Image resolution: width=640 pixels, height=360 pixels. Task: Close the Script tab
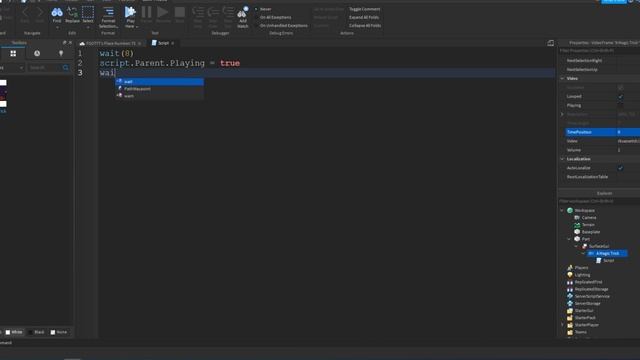(173, 43)
